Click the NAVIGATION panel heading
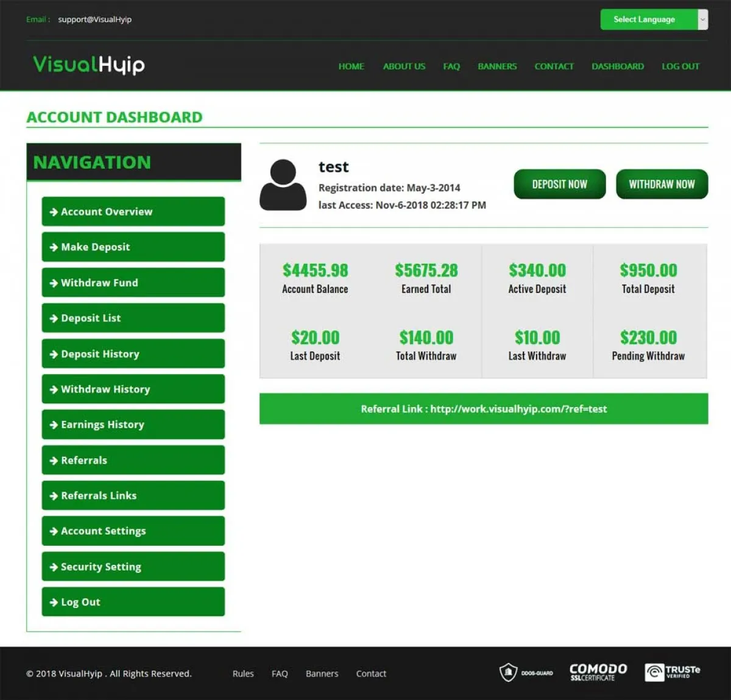The image size is (731, 700). 92,162
